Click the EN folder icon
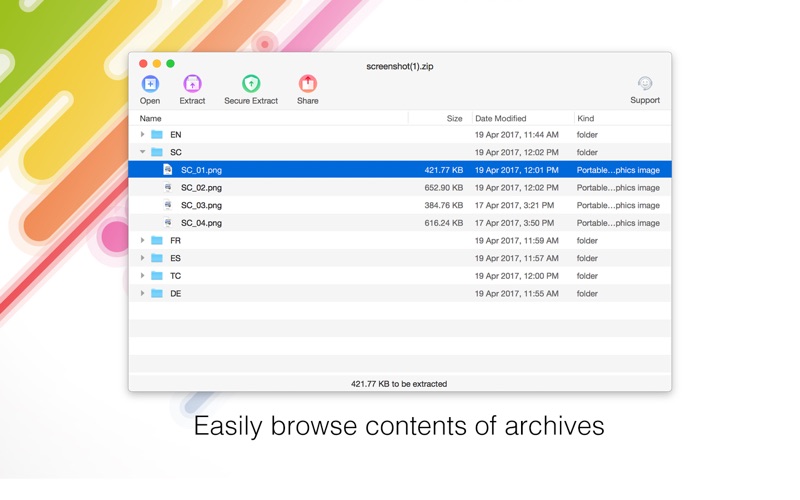800x500 pixels. coord(157,135)
